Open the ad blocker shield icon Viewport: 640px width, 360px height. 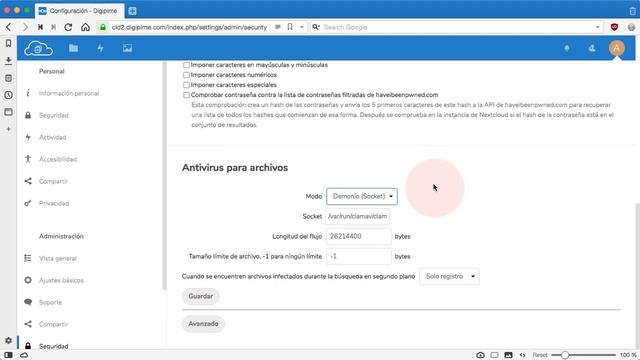(x=614, y=27)
